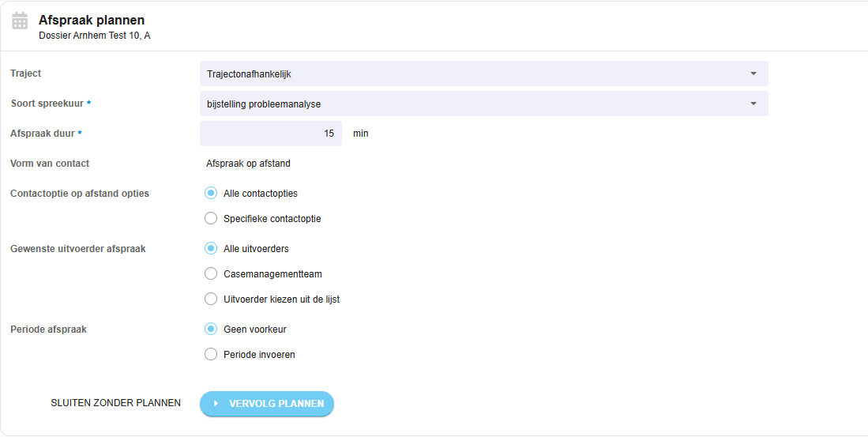868x437 pixels.
Task: Select Casemanagementteam radio button
Action: coord(211,274)
